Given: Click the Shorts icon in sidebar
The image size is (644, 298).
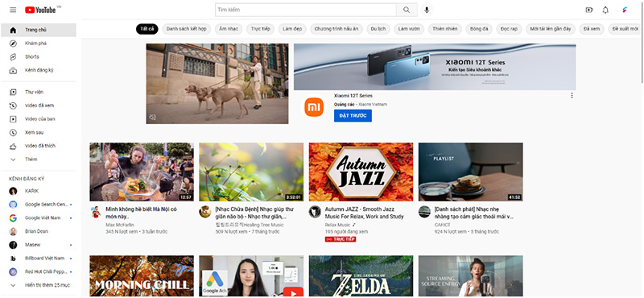Looking at the screenshot, I should click(x=13, y=56).
